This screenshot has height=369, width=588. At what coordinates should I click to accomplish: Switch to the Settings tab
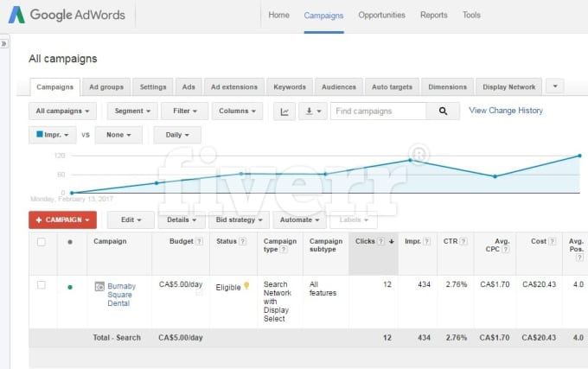pos(153,87)
